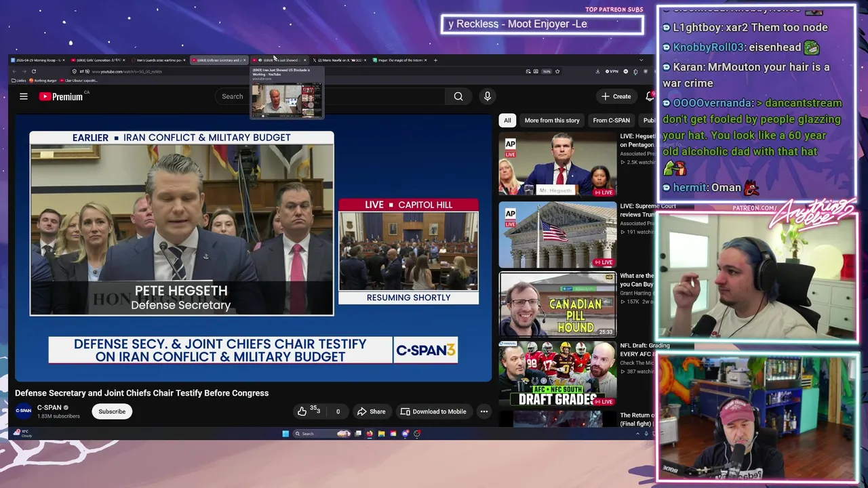
Task: Expand the system tray hidden icons chevron
Action: click(637, 434)
